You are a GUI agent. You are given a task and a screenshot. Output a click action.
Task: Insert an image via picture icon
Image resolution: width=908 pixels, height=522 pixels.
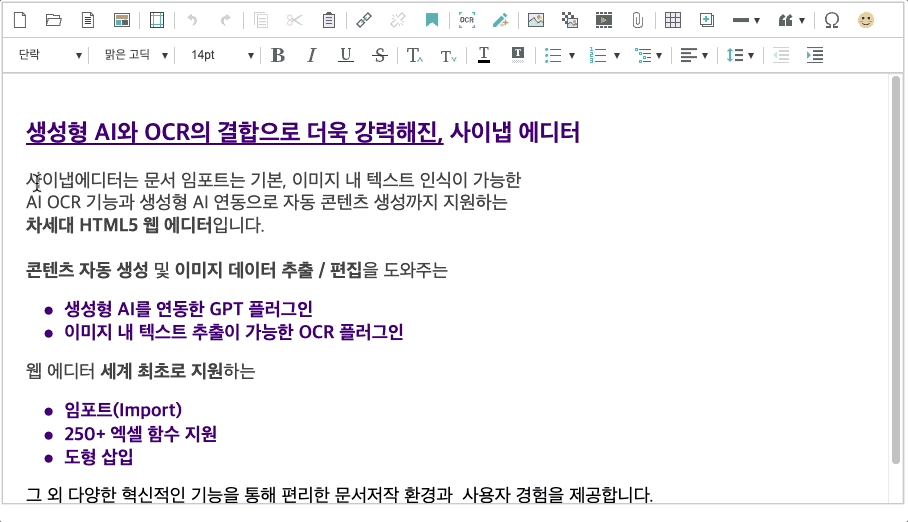click(536, 19)
